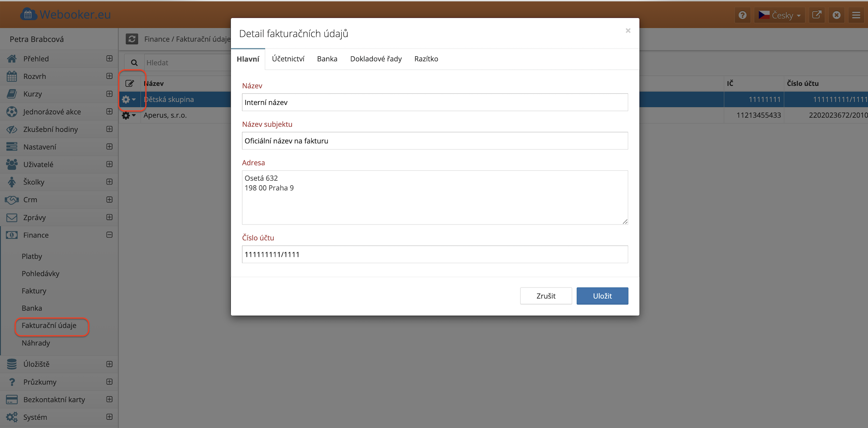Click the edit pencil icon in table header
This screenshot has width=868, height=428.
coord(130,83)
